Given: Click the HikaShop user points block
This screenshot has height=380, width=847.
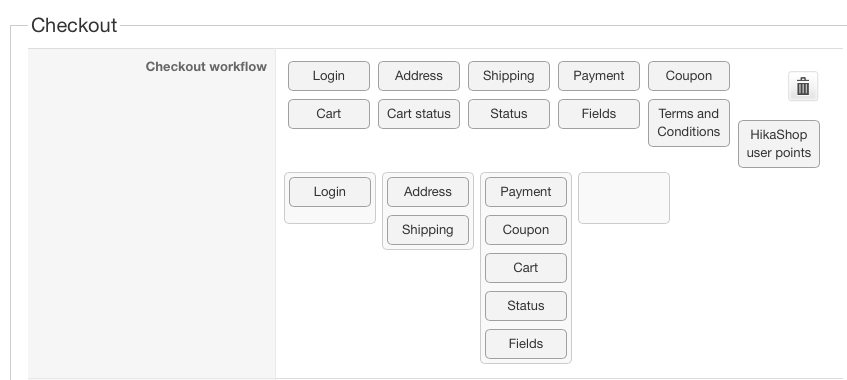Looking at the screenshot, I should click(x=779, y=144).
